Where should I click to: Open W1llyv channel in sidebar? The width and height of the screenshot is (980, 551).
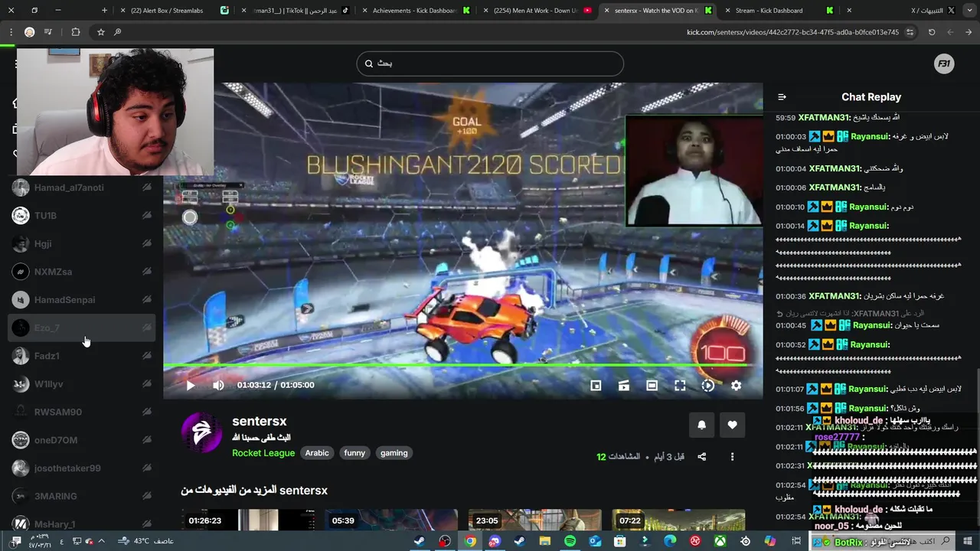pyautogui.click(x=82, y=384)
